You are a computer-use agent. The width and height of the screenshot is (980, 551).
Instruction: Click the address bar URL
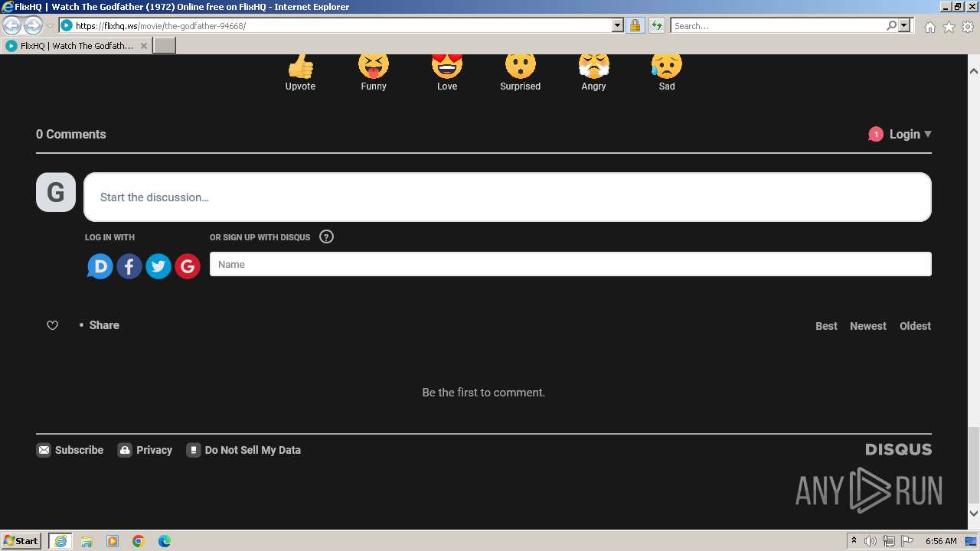(161, 26)
